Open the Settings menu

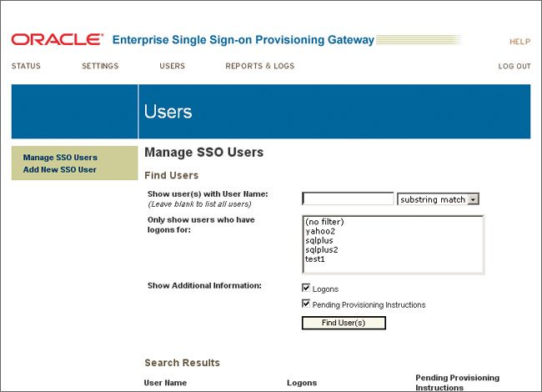point(100,67)
